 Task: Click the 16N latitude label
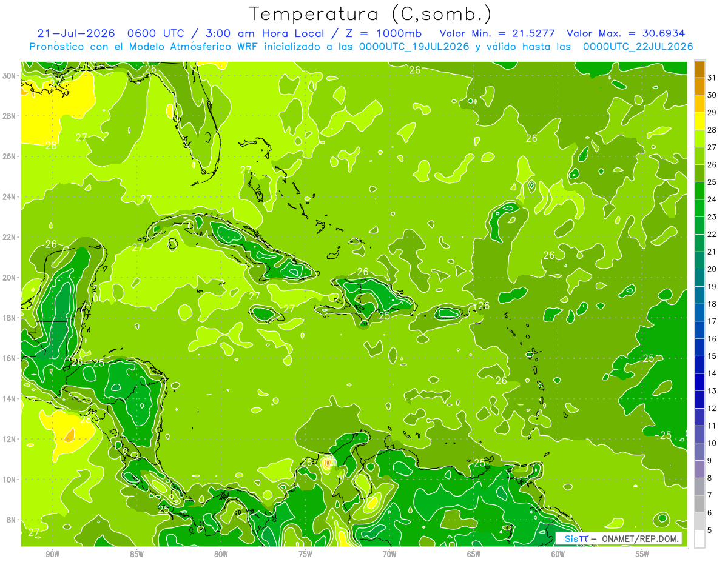click(x=10, y=358)
